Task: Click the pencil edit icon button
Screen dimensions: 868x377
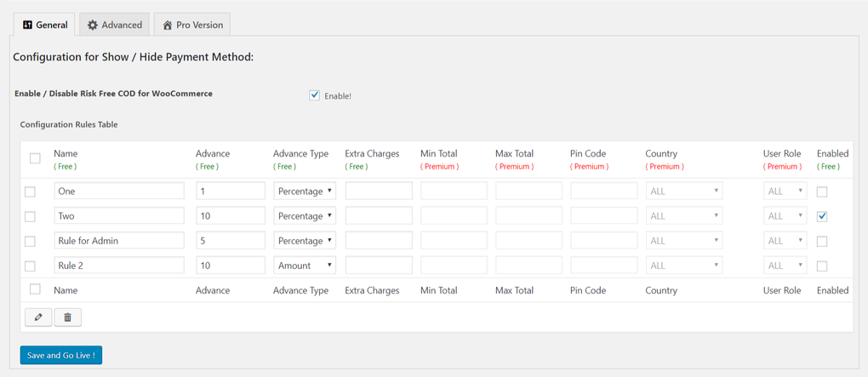Action: pyautogui.click(x=38, y=317)
